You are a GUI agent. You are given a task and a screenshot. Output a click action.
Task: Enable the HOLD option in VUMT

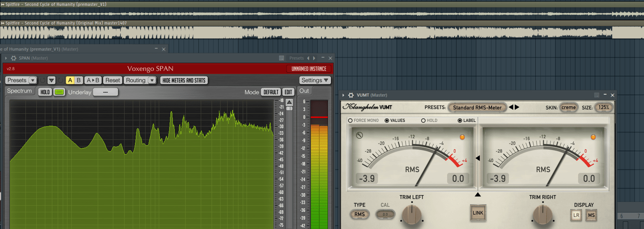(x=424, y=121)
